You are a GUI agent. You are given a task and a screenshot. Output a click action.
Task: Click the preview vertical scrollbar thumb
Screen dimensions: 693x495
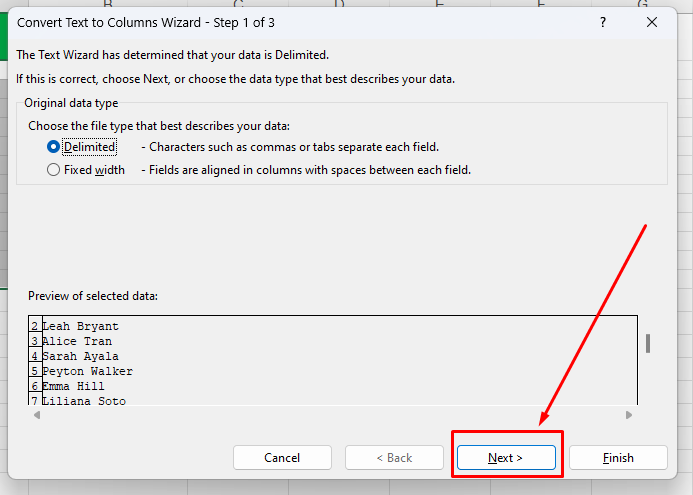(x=648, y=343)
